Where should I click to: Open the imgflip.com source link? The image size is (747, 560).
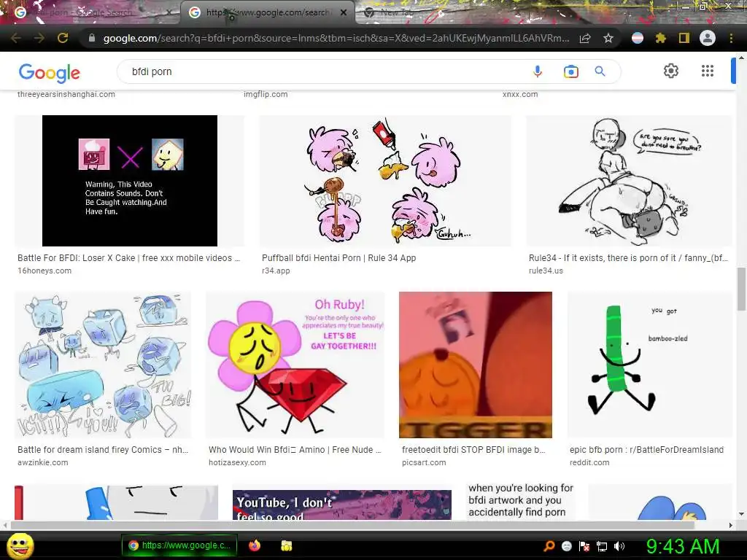[x=266, y=94]
